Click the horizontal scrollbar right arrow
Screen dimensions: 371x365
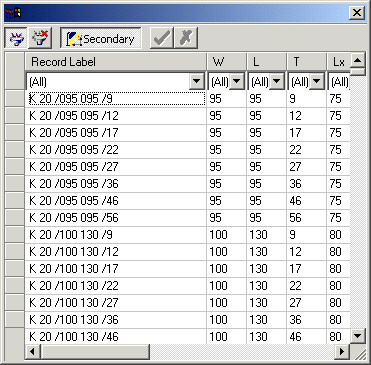tap(342, 351)
